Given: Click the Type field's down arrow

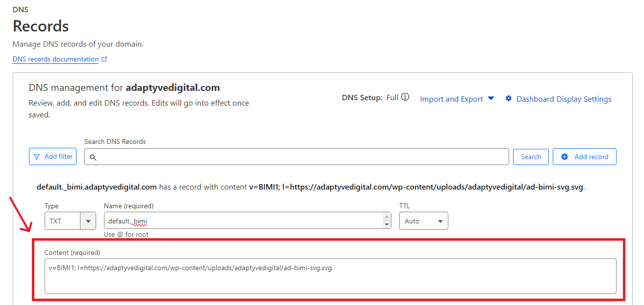Looking at the screenshot, I should (x=88, y=221).
